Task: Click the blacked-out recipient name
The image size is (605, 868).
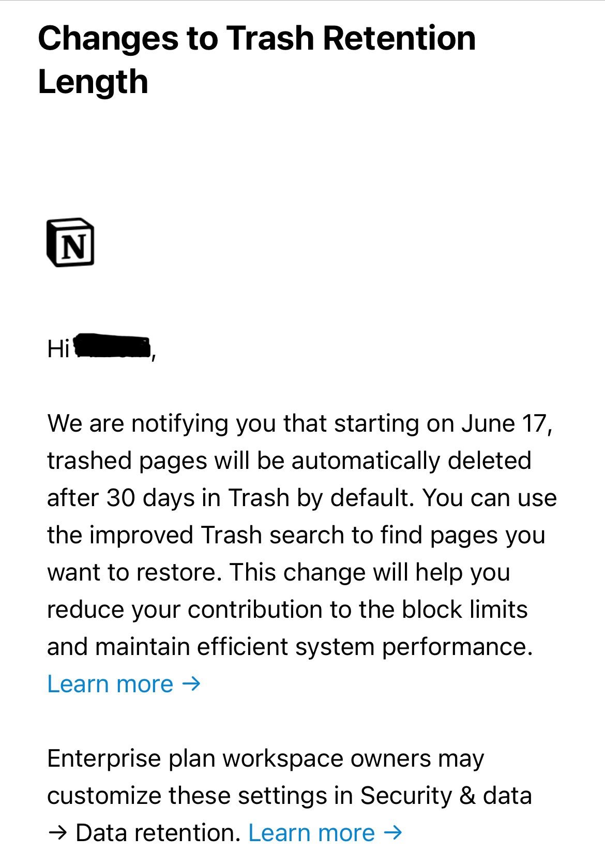Action: click(113, 347)
